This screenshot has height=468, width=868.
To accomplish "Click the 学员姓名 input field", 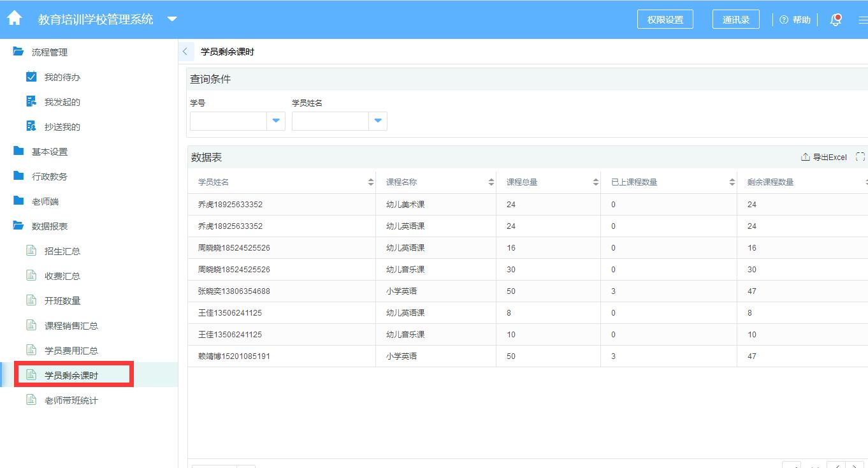I will pyautogui.click(x=330, y=121).
